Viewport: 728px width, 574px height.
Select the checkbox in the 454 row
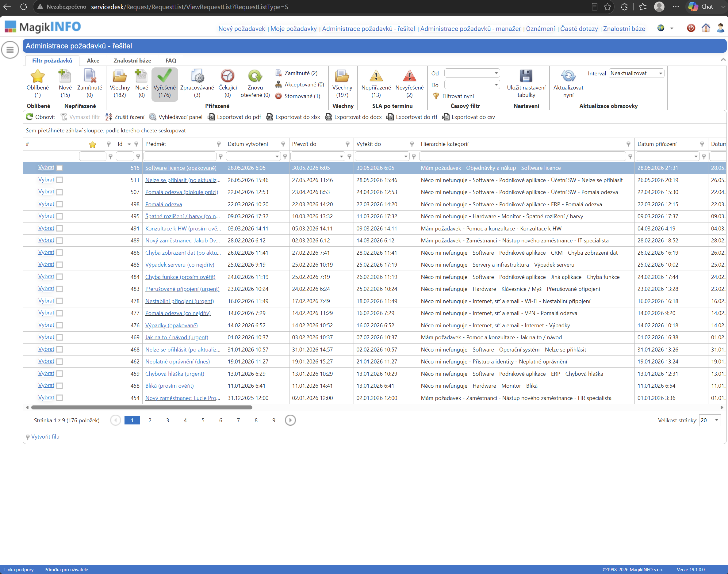pyautogui.click(x=59, y=398)
